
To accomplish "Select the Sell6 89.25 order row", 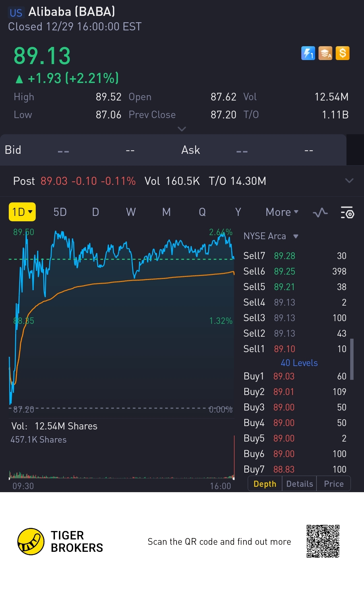I will (295, 271).
